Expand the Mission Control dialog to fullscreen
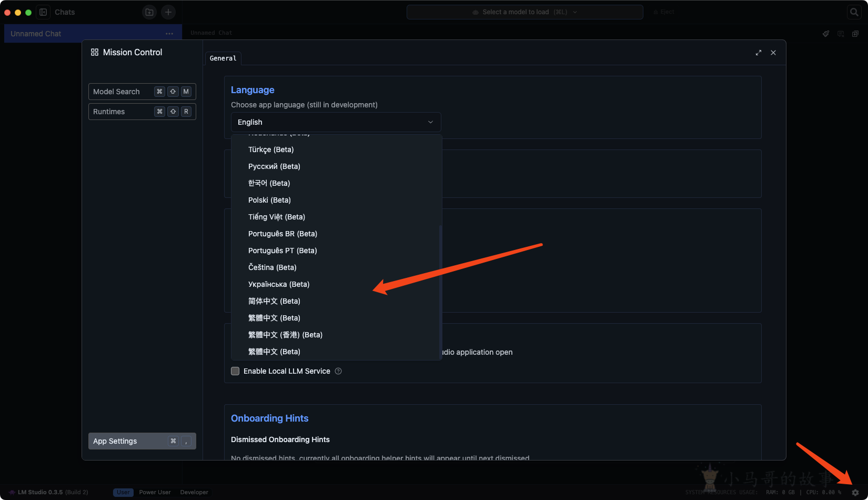 pos(758,53)
